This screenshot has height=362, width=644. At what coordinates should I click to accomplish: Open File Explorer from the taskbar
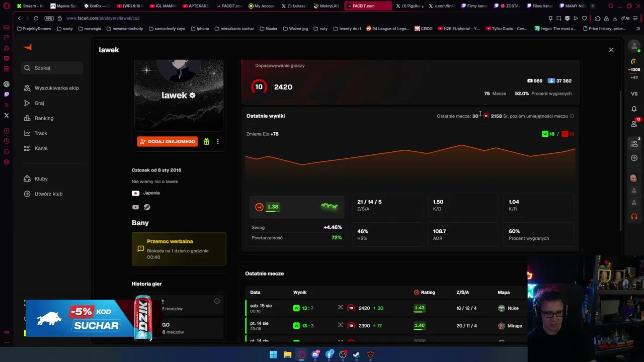287,354
